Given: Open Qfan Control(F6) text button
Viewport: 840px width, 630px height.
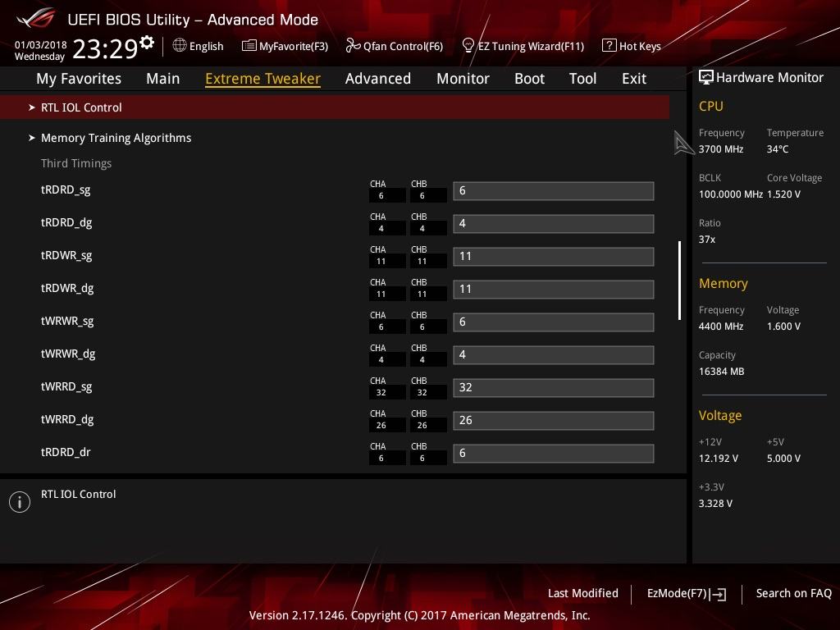Looking at the screenshot, I should click(404, 46).
